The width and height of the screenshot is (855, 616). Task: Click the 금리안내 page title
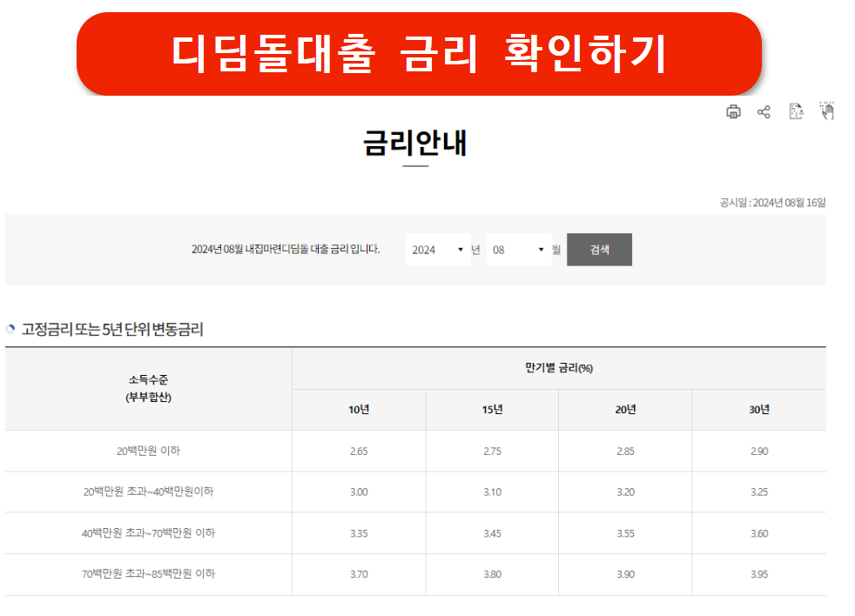coord(415,144)
